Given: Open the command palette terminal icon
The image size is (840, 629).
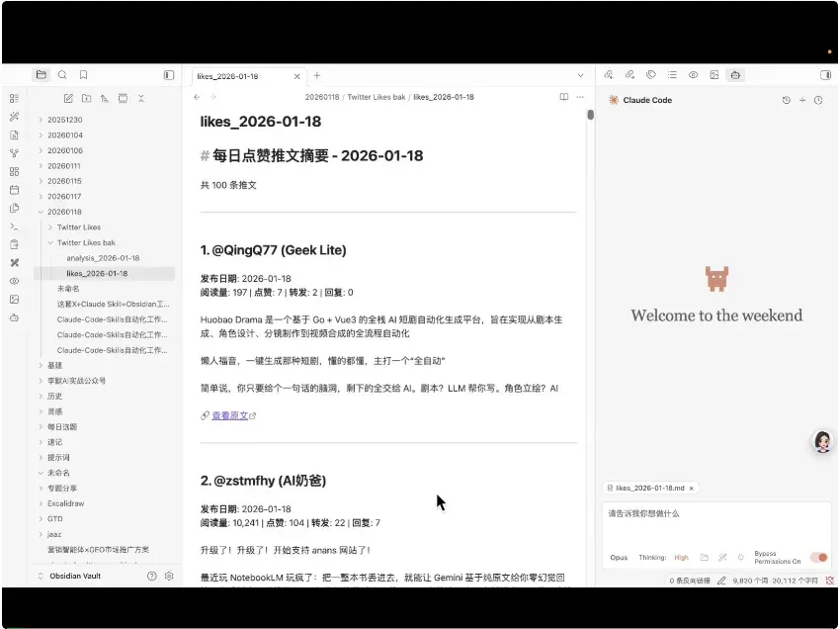Looking at the screenshot, I should point(15,226).
